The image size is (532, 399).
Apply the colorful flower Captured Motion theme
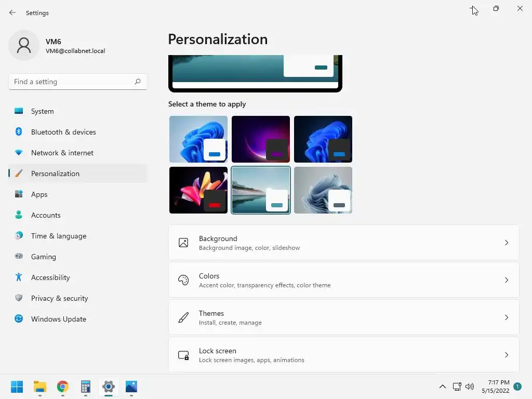tap(198, 190)
